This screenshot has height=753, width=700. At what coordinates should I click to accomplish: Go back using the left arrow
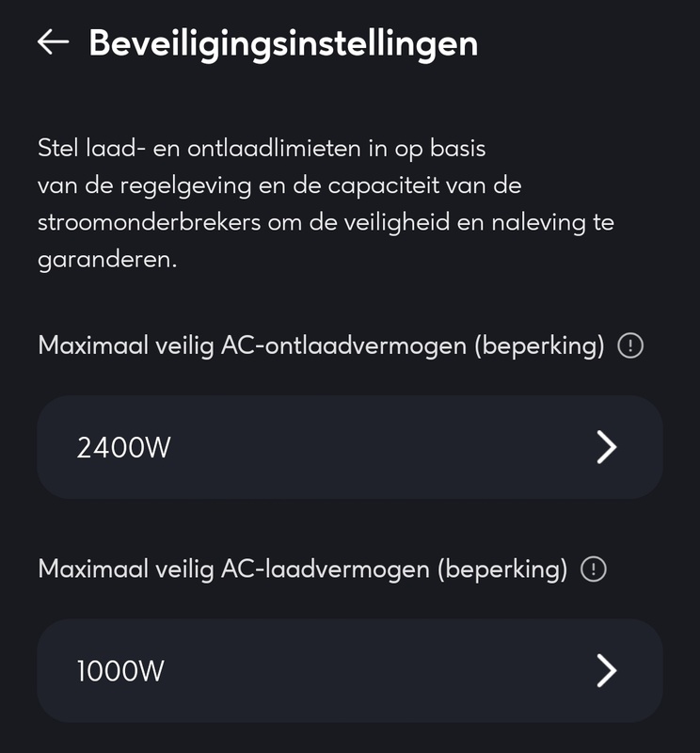(x=53, y=42)
